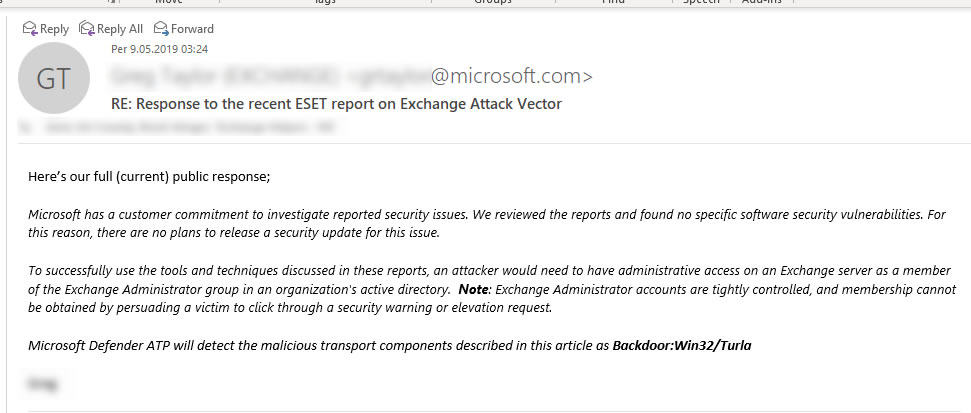The height and width of the screenshot is (413, 971).
Task: Click the Find group label in the ribbon
Action: pyautogui.click(x=613, y=2)
